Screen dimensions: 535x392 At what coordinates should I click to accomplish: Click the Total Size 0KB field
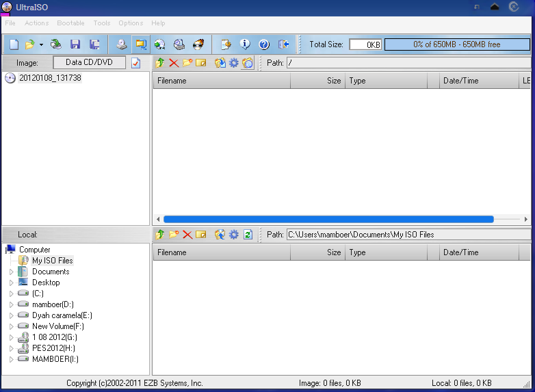click(x=365, y=44)
